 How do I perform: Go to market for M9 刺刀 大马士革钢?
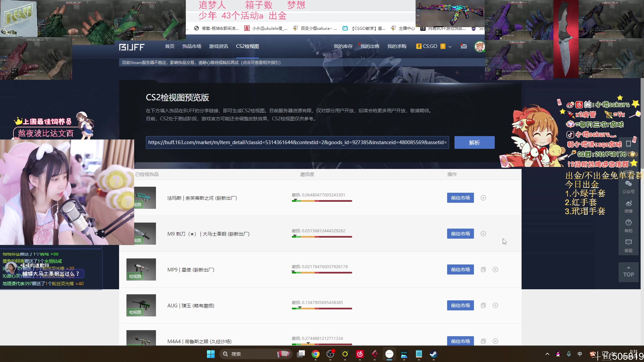[460, 234]
